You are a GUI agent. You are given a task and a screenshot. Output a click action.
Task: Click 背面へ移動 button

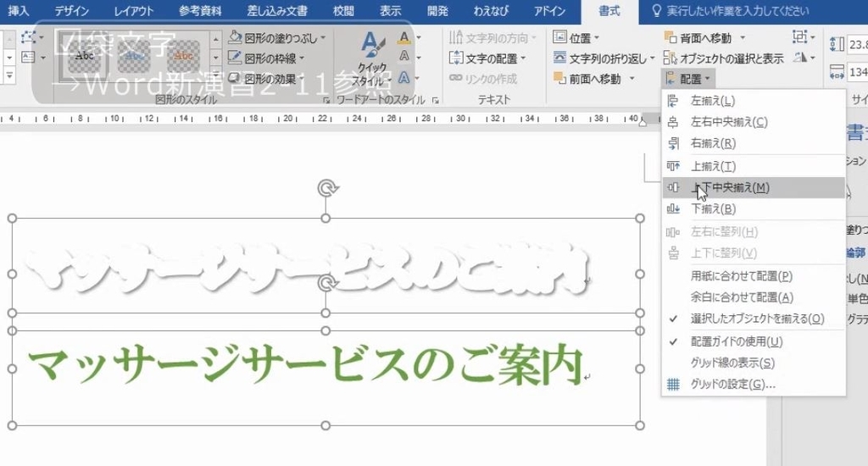tap(698, 37)
